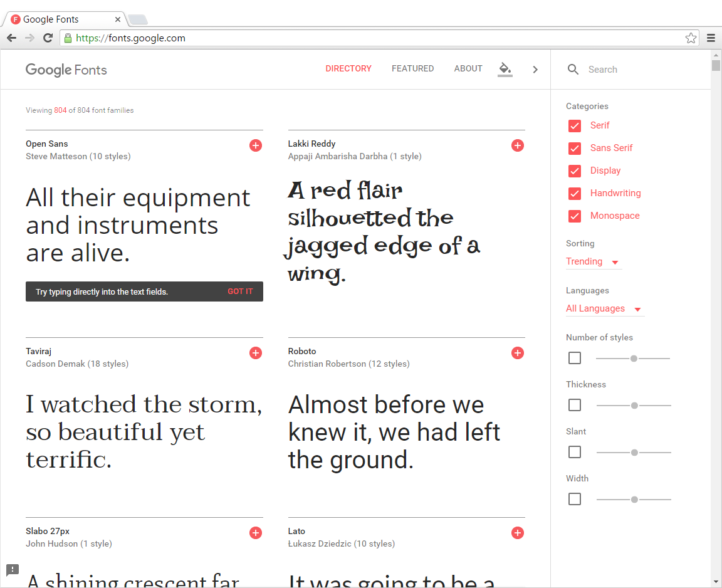
Task: Click author Christian Robertson (12 styles) text
Action: tap(348, 364)
